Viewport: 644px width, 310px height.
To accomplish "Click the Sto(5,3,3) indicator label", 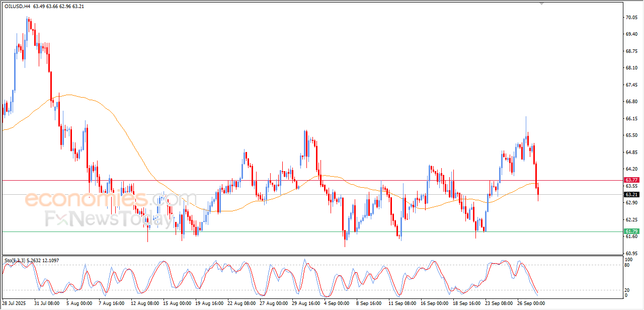I will tap(15, 260).
